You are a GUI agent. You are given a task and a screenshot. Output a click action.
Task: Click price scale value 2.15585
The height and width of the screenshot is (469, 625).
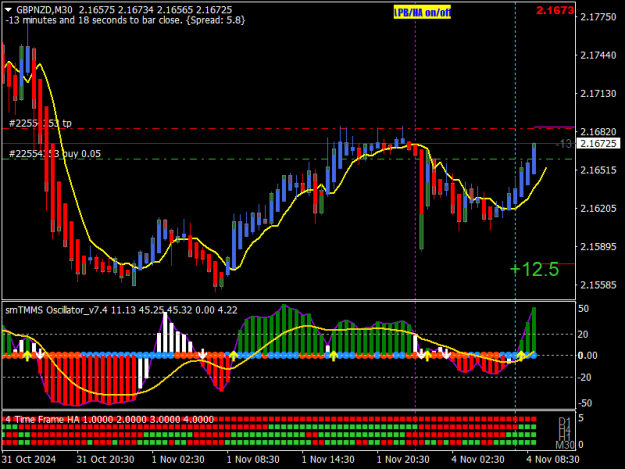pos(598,285)
